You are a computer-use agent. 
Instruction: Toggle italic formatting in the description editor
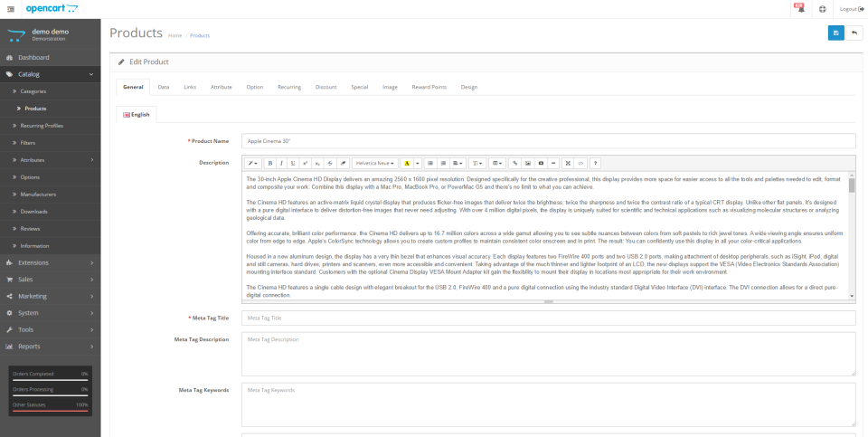coord(281,163)
